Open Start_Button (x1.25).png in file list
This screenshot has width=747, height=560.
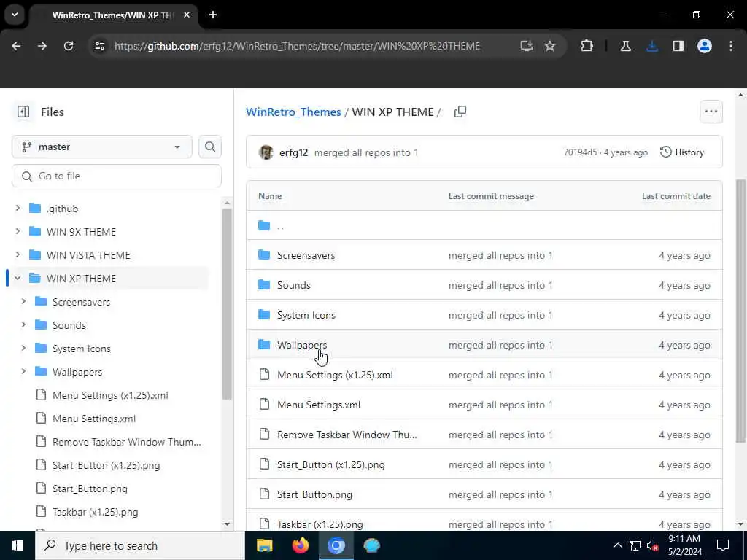click(x=330, y=464)
